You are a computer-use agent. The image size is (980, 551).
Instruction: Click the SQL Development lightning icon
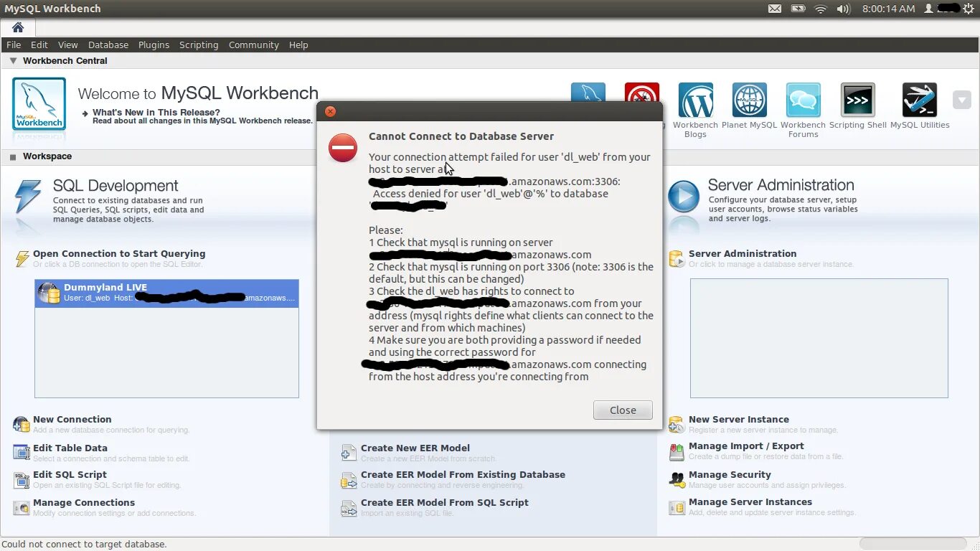pyautogui.click(x=28, y=197)
